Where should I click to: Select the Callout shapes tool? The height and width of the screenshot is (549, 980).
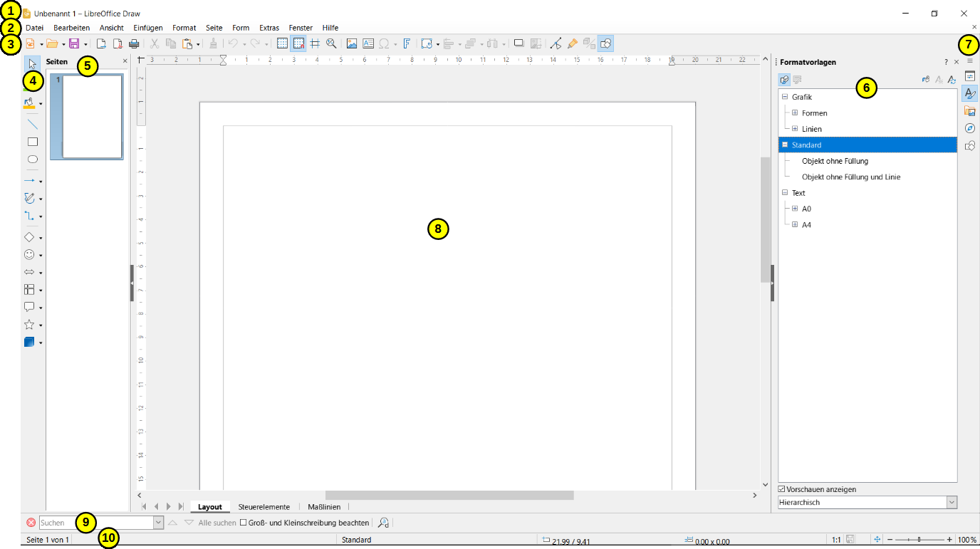coord(29,307)
